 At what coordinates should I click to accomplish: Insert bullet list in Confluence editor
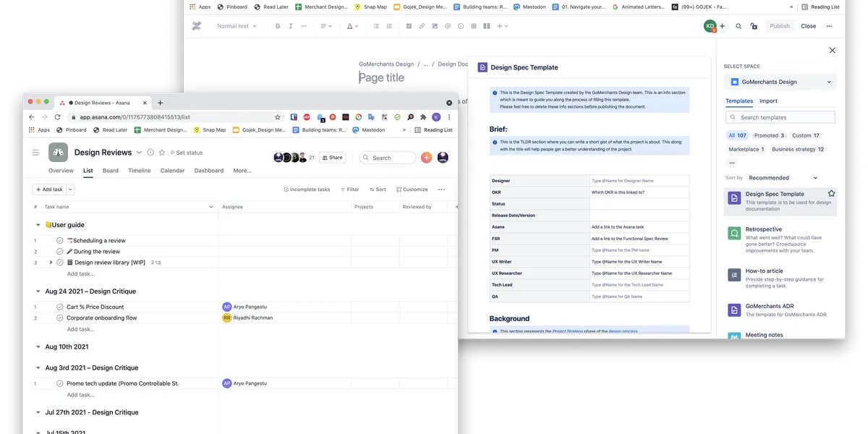tap(375, 26)
